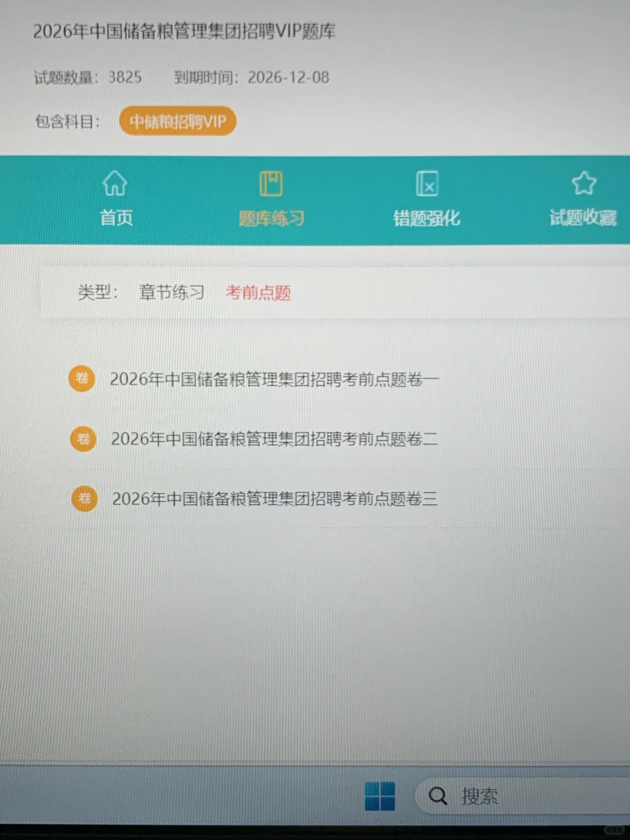Screen dimensions: 630x840
Task: Open 2026年中国储备粮管理集团招聘考前点题卷二
Action: coord(275,439)
